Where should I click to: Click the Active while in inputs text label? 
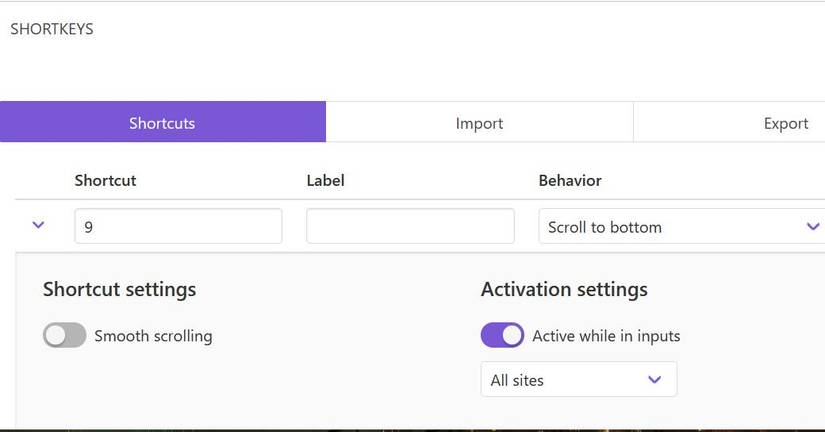coord(606,336)
